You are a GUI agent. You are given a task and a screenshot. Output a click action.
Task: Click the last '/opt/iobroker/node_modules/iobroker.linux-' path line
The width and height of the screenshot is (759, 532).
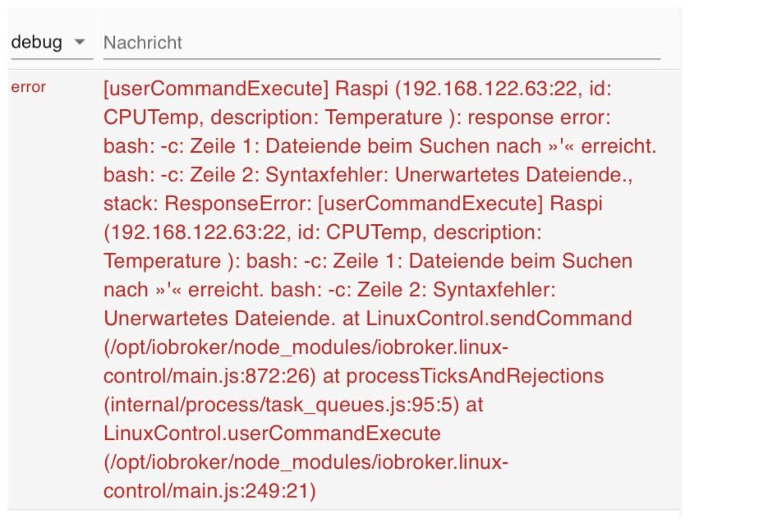(x=306, y=462)
